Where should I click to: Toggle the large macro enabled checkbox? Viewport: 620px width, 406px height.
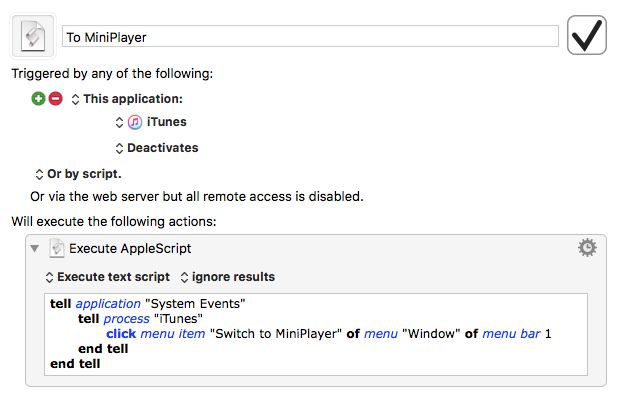[588, 36]
